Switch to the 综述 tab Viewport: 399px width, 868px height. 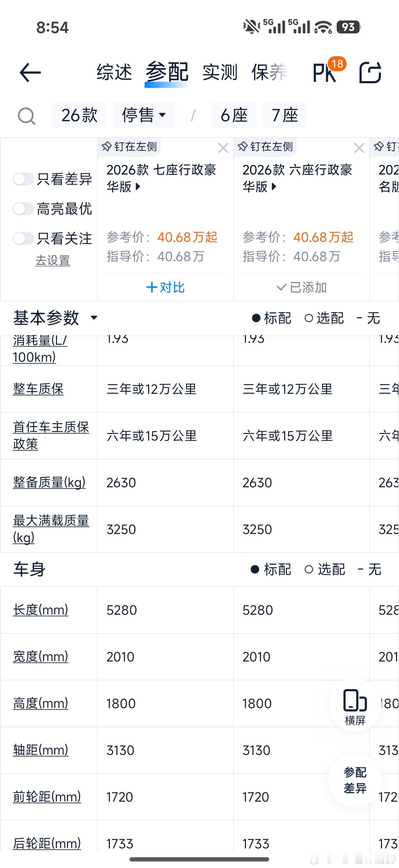point(114,72)
